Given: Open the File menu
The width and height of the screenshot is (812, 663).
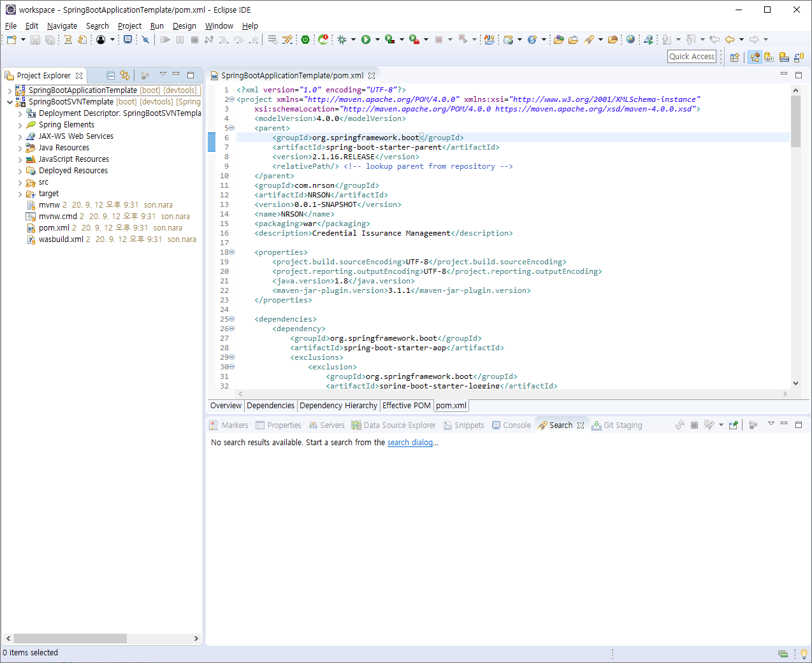Looking at the screenshot, I should (11, 26).
